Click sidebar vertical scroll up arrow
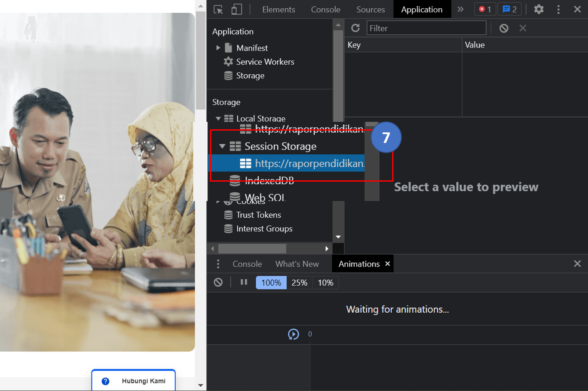 click(338, 25)
